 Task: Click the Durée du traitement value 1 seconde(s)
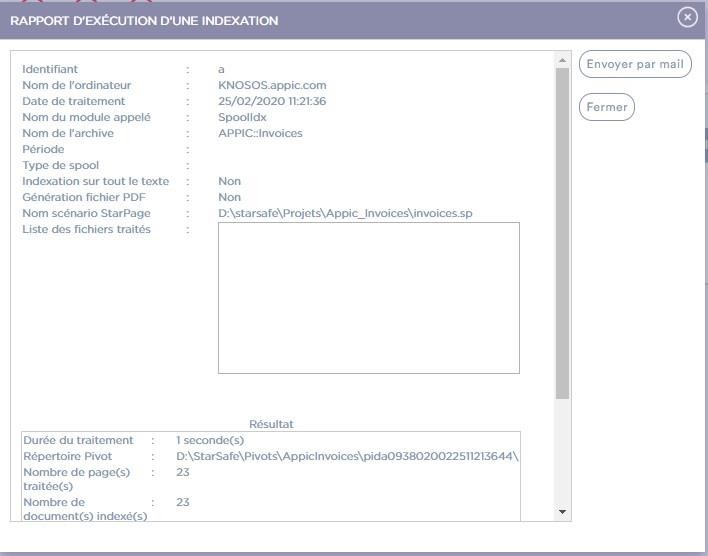210,440
